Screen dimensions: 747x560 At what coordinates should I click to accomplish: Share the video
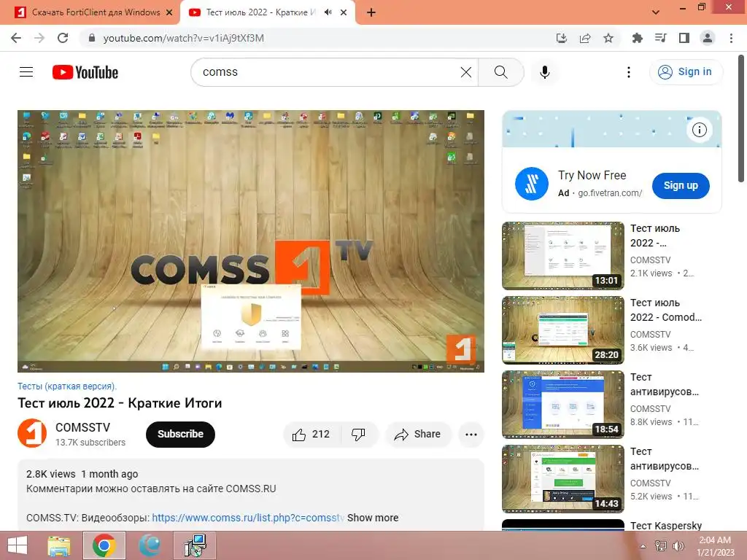(x=418, y=435)
